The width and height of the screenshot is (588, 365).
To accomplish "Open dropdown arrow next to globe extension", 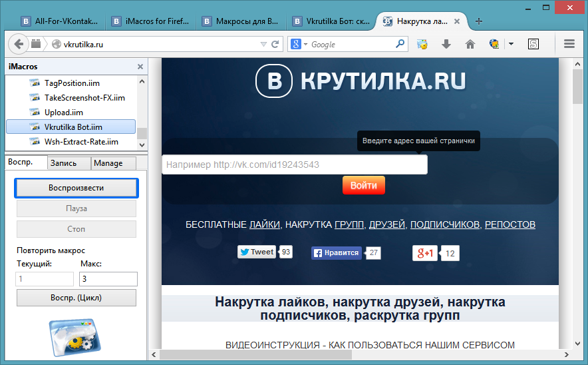I will tap(511, 45).
